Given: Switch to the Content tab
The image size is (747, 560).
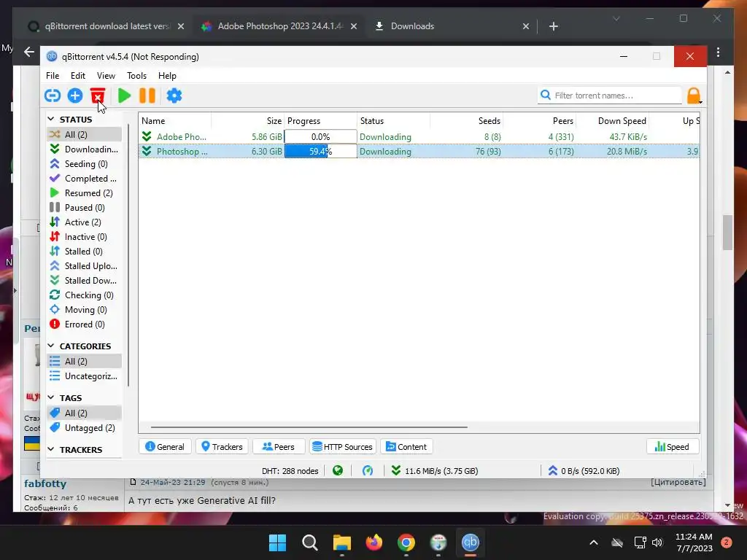Looking at the screenshot, I should click(x=406, y=447).
